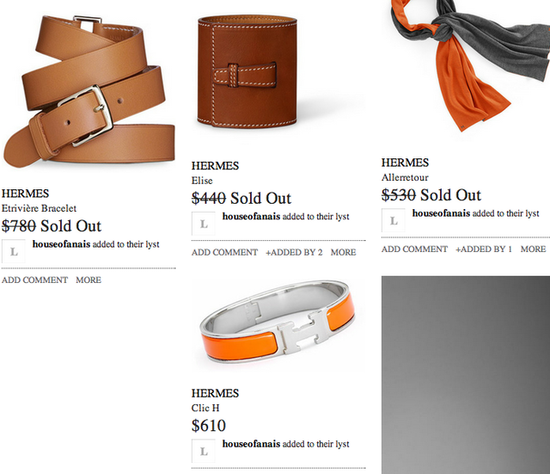Add comment on Etrivière Bracelet
The image size is (550, 474).
click(35, 280)
